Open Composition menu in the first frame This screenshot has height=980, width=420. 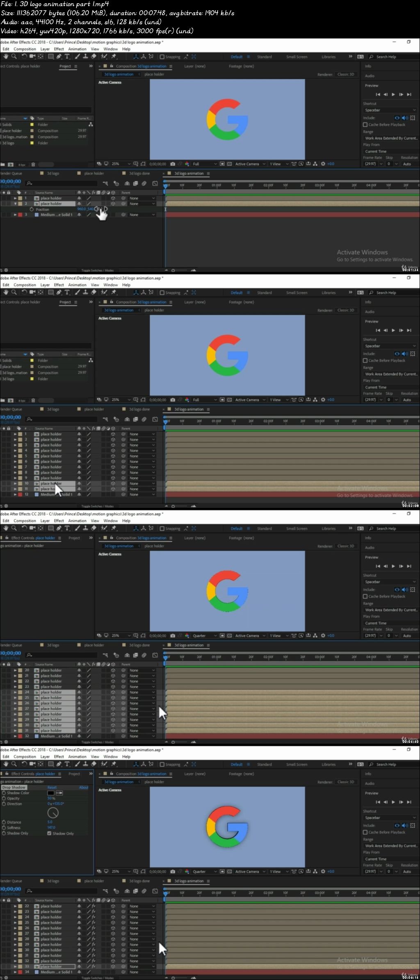tap(25, 49)
